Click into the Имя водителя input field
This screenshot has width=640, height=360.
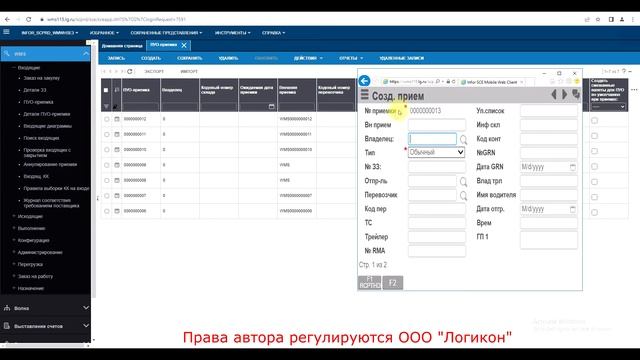[549, 195]
